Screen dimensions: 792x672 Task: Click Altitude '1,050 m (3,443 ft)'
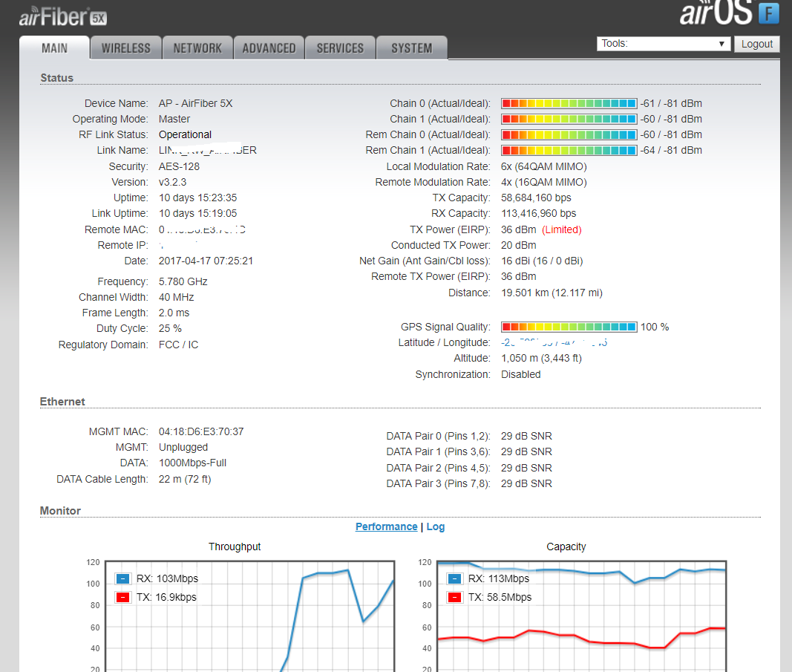[x=541, y=358]
